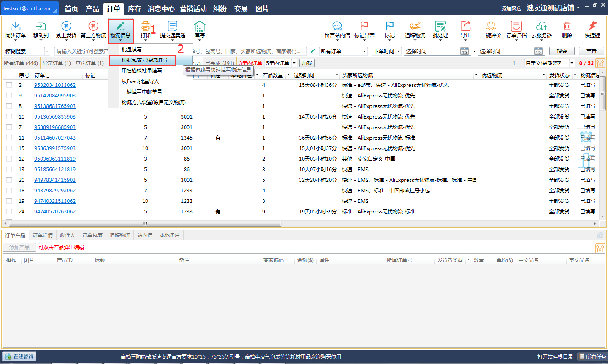This screenshot has height=364, width=608.
Task: Open the 纠纷 top navigation item
Action: 220,9
